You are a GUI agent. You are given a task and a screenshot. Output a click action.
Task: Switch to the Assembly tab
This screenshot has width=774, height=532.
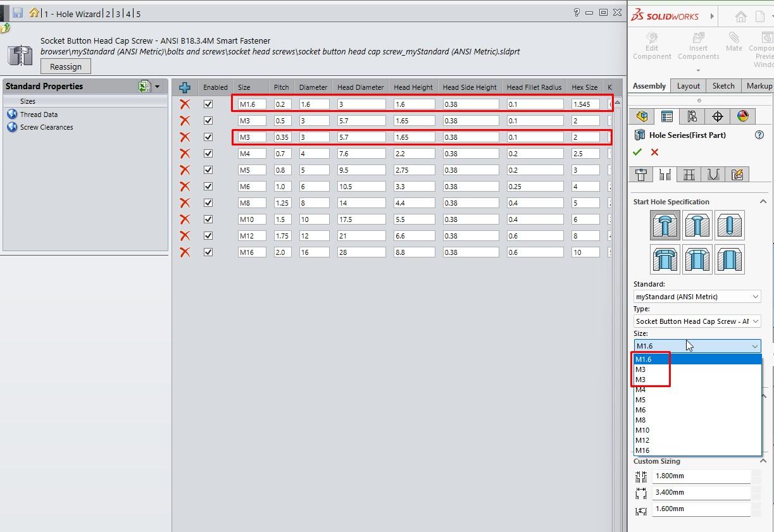coord(649,86)
